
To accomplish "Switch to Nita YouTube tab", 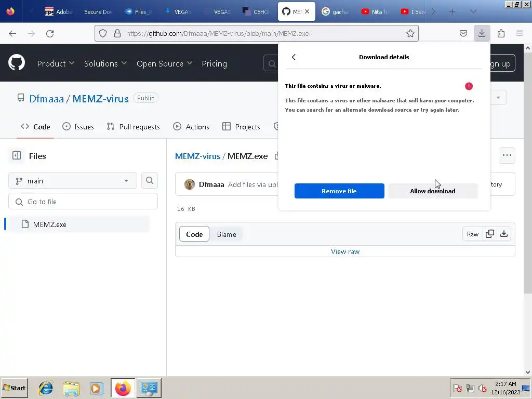I will (x=374, y=11).
